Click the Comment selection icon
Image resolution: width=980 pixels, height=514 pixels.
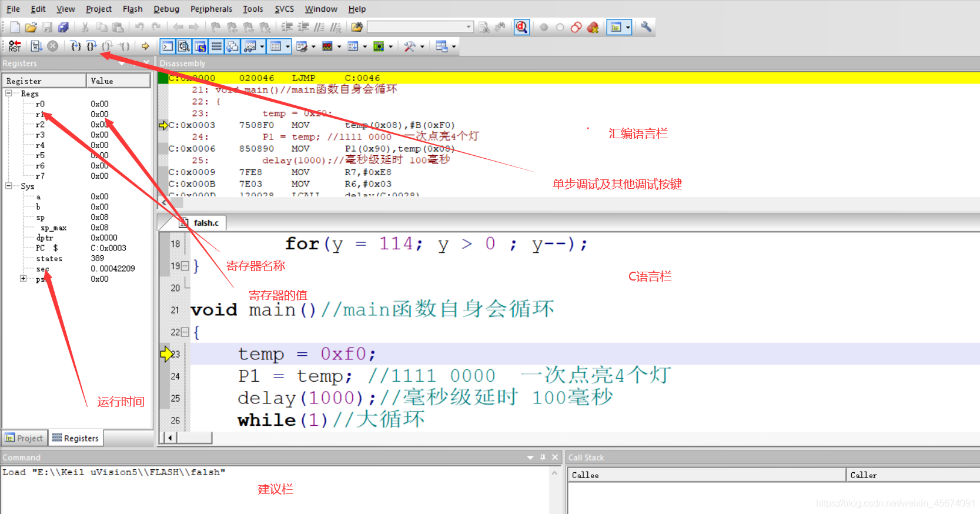[x=319, y=27]
